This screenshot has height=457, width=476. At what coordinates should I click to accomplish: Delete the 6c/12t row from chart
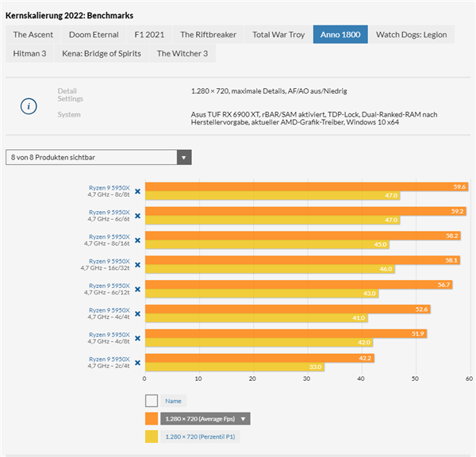137,290
